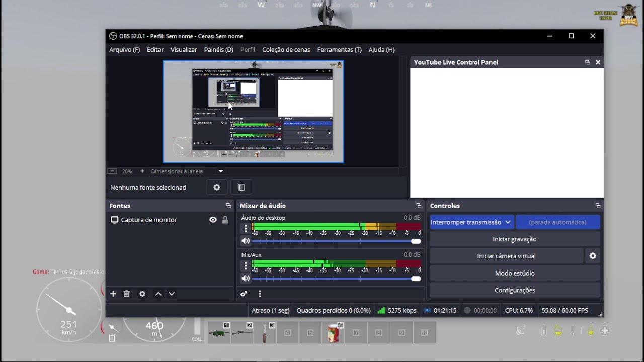Mute Áudio do desktop speaker icon

coord(246,241)
